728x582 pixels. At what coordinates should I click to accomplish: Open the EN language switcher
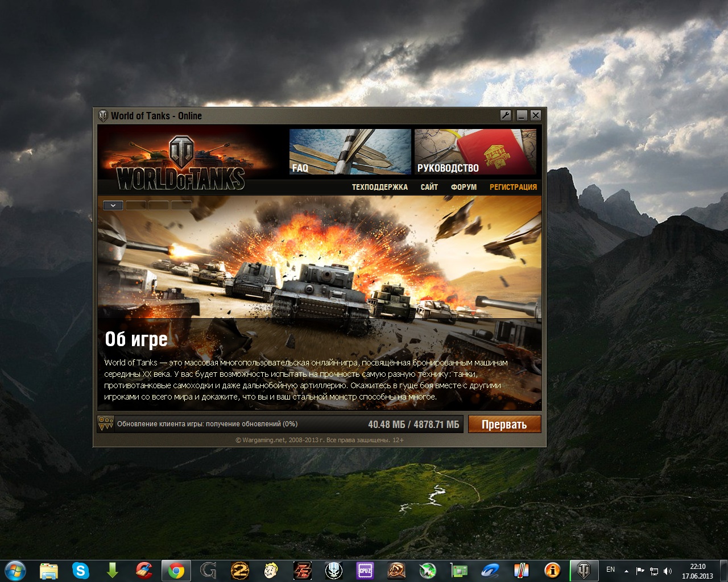610,569
